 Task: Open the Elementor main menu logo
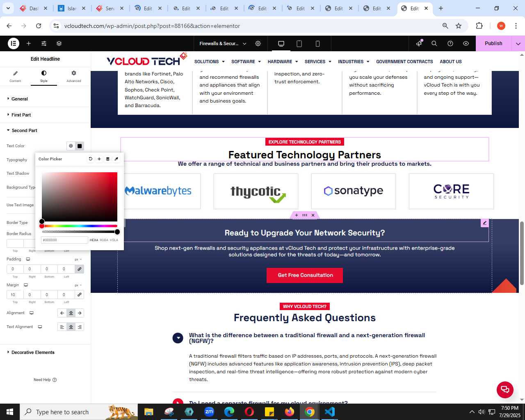click(x=14, y=43)
